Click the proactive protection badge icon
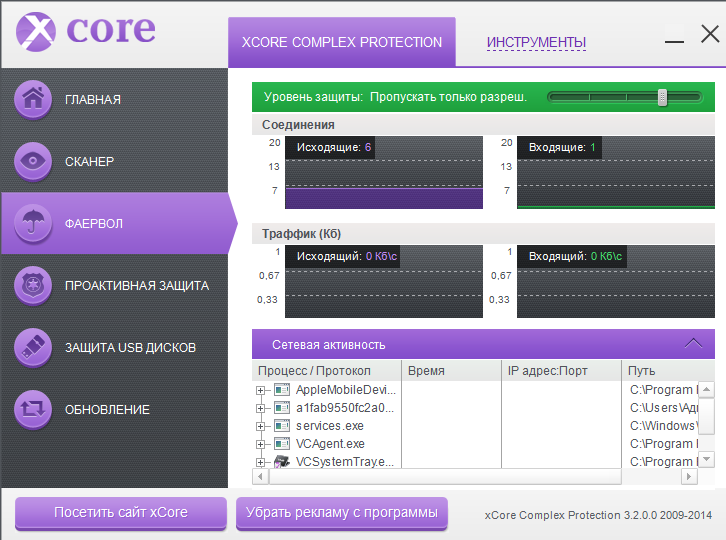This screenshot has height=540, width=726. pyautogui.click(x=33, y=285)
